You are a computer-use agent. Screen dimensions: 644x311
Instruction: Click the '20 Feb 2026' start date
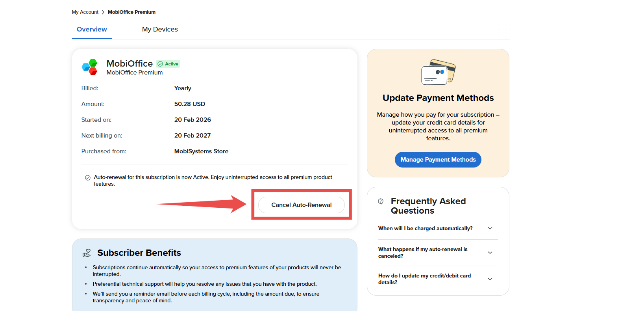click(x=192, y=120)
